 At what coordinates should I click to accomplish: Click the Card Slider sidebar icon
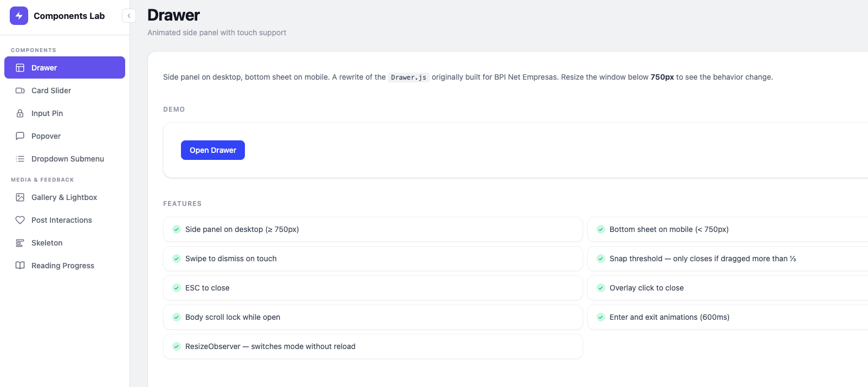pos(20,91)
